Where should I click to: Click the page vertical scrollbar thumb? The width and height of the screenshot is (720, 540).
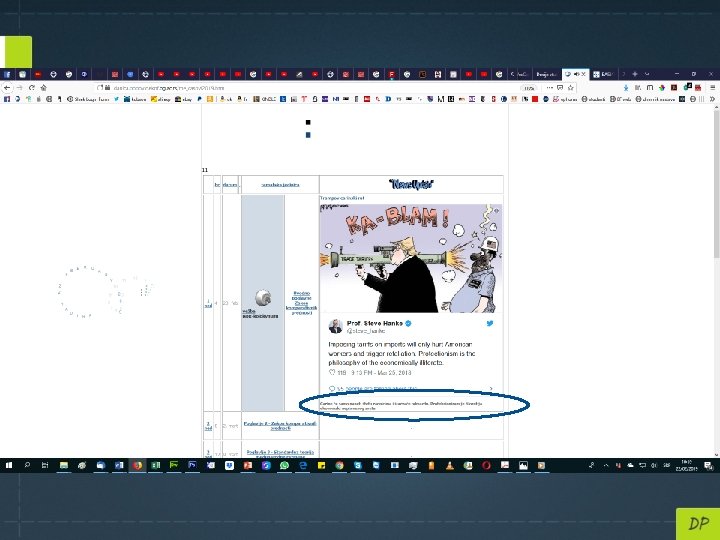pyautogui.click(x=716, y=184)
